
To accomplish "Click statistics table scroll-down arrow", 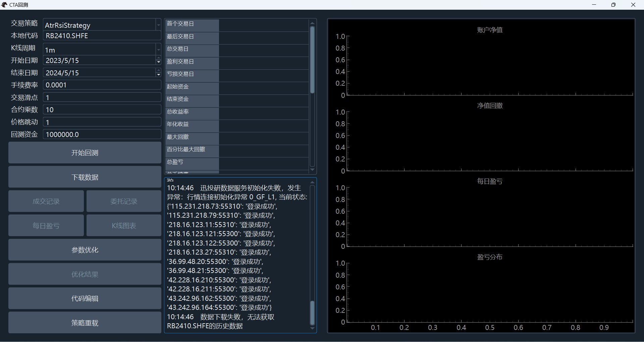I will coord(312,170).
